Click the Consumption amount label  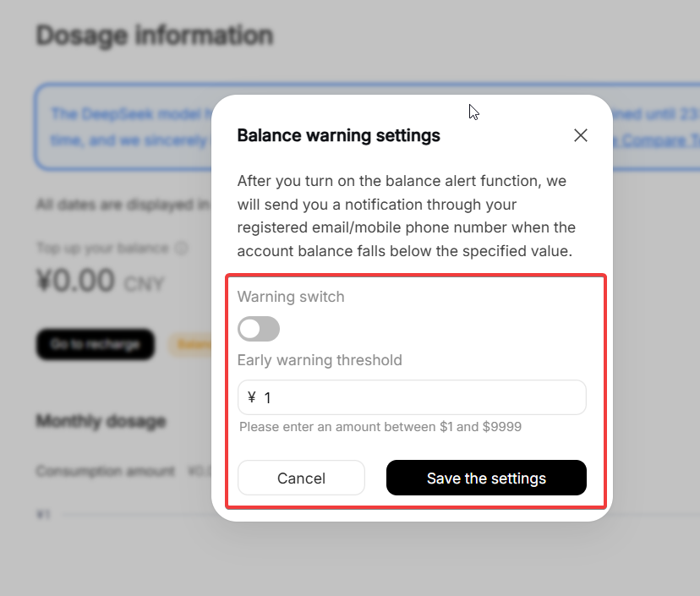pos(106,472)
